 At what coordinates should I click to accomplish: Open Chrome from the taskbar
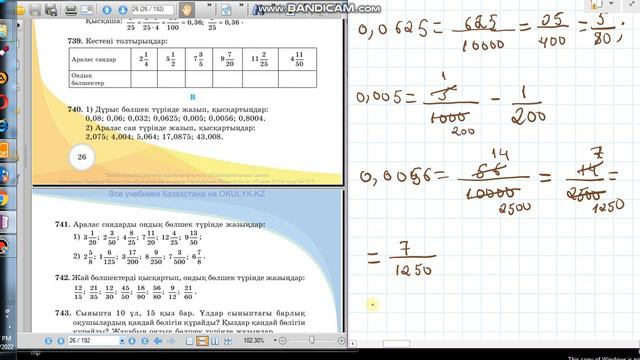pos(4,199)
